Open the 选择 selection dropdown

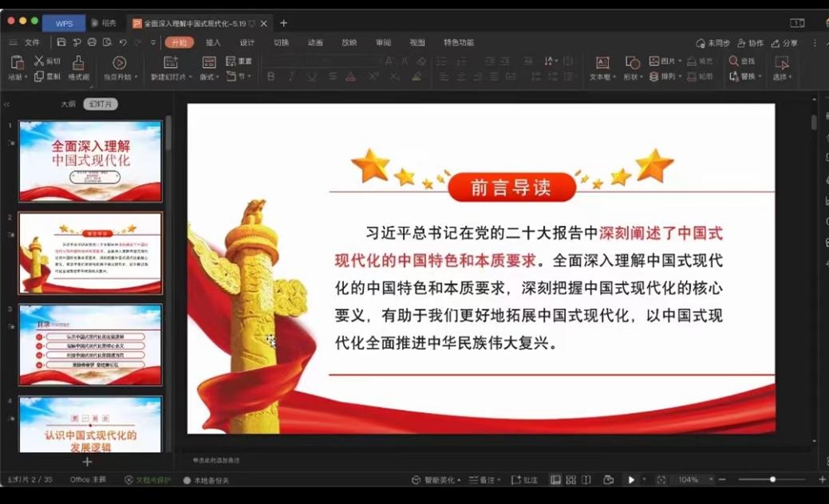pos(781,77)
